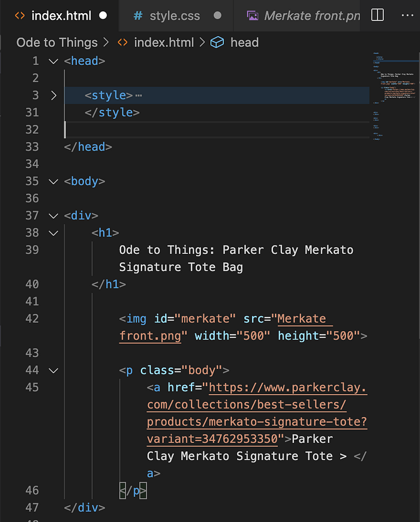Click the code minimap overview
Image resolution: width=420 pixels, height=522 pixels.
pos(394,97)
